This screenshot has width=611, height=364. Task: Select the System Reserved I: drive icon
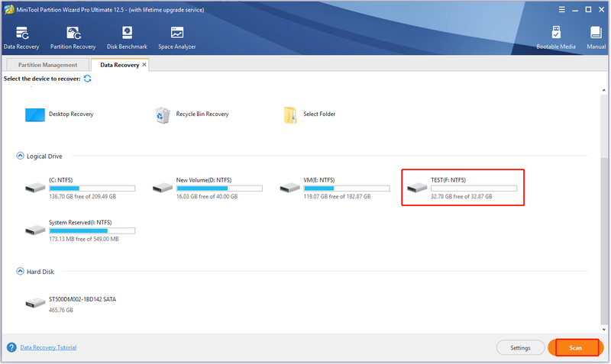35,230
